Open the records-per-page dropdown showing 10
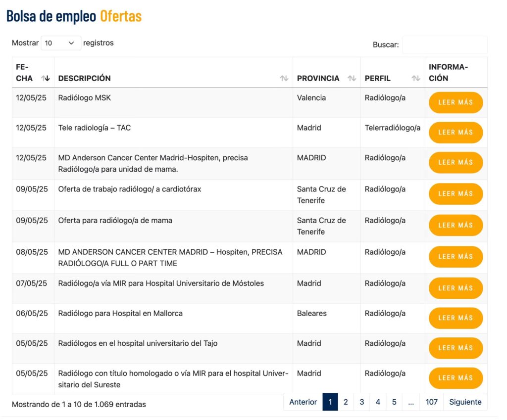This screenshot has height=420, width=507. click(x=60, y=43)
